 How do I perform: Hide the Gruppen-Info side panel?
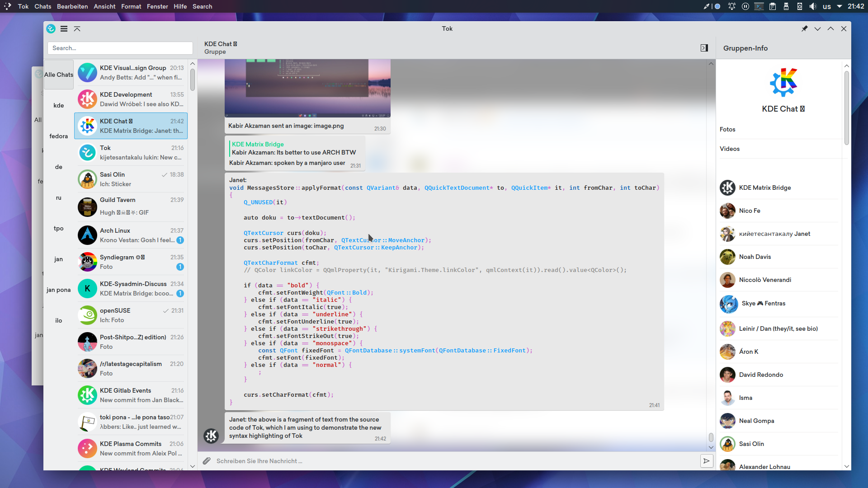(x=704, y=48)
